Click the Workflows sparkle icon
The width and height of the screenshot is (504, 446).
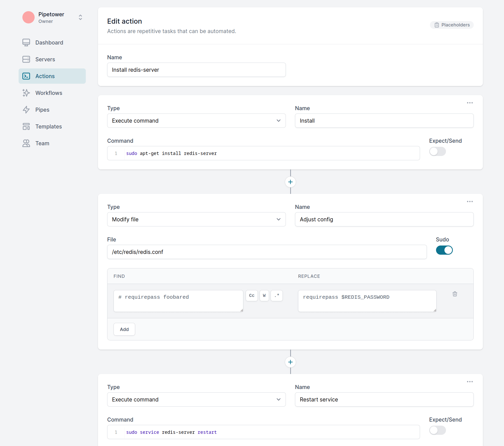point(26,93)
